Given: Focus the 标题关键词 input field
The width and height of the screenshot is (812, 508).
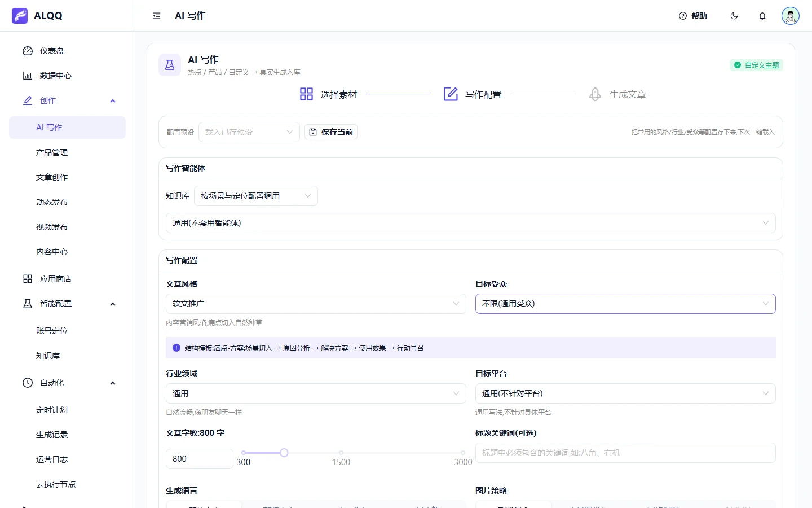Looking at the screenshot, I should 625,453.
